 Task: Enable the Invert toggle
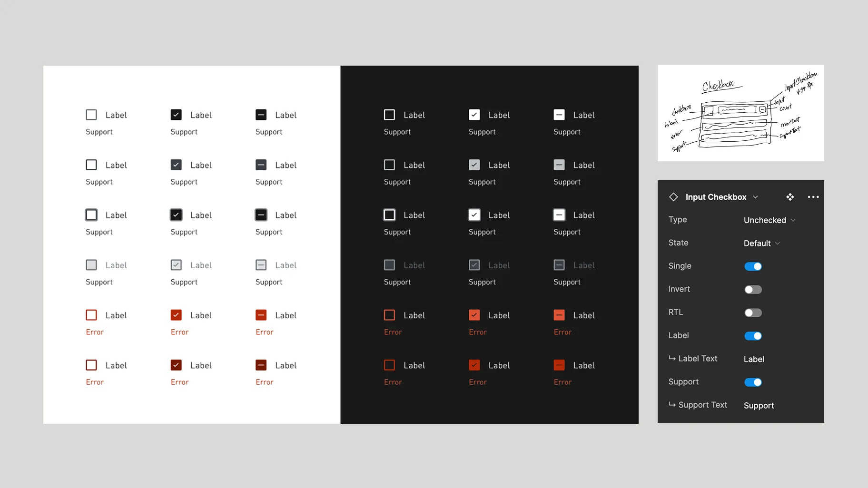click(x=753, y=289)
